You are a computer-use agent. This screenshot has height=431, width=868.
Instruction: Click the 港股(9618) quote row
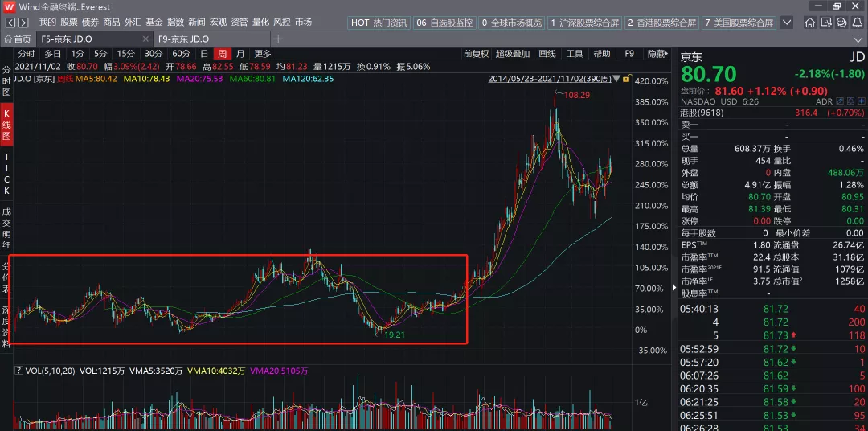point(773,113)
